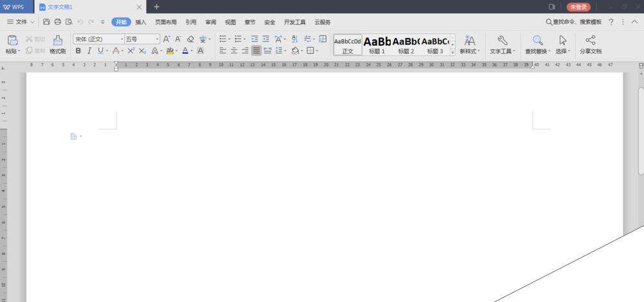Open the Insert (插入) ribbon tab
644x302 pixels.
pyautogui.click(x=141, y=22)
